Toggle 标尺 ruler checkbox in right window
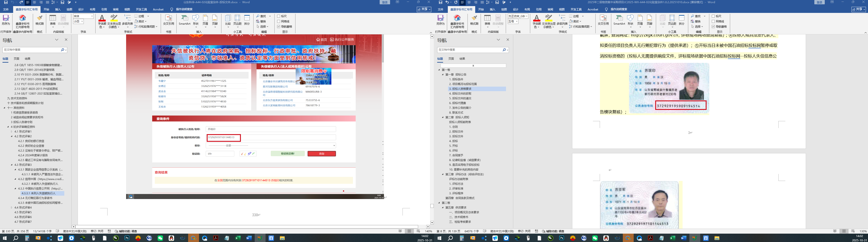The image size is (868, 242). (713, 16)
